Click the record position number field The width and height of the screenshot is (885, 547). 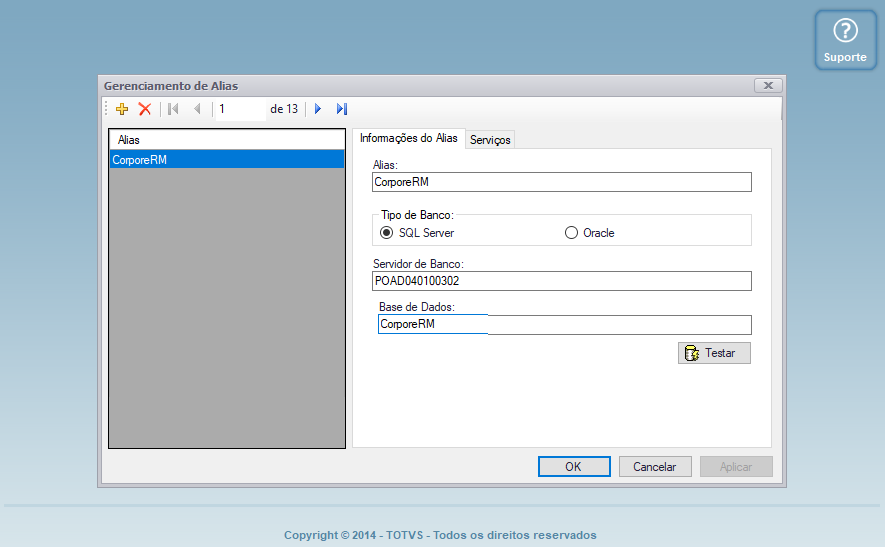point(241,109)
